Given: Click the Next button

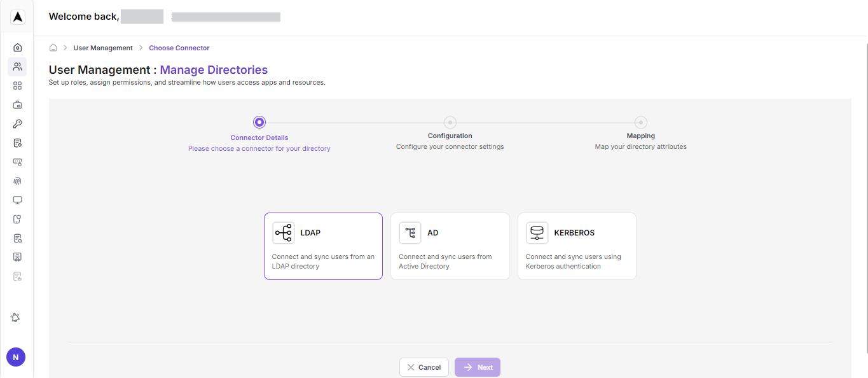Looking at the screenshot, I should [477, 367].
